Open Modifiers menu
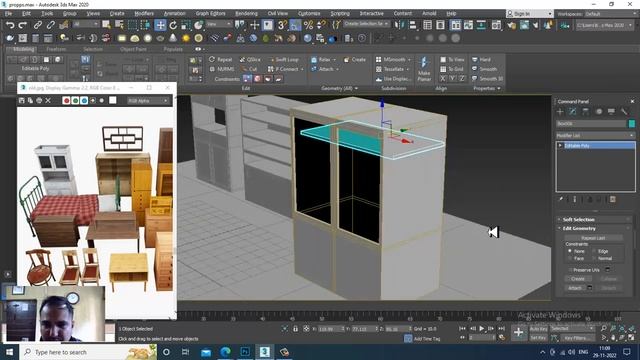Viewport: 640px width, 360px height. pos(144,13)
